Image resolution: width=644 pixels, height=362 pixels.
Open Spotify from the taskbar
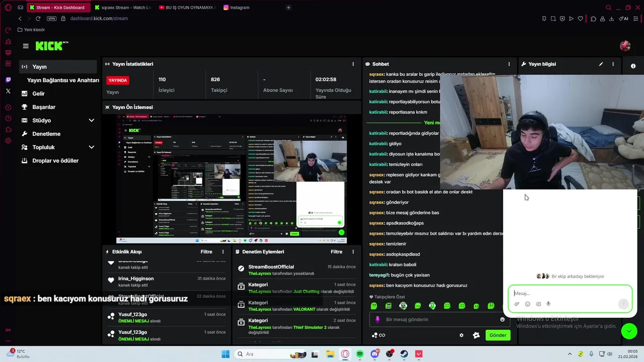coord(360,354)
